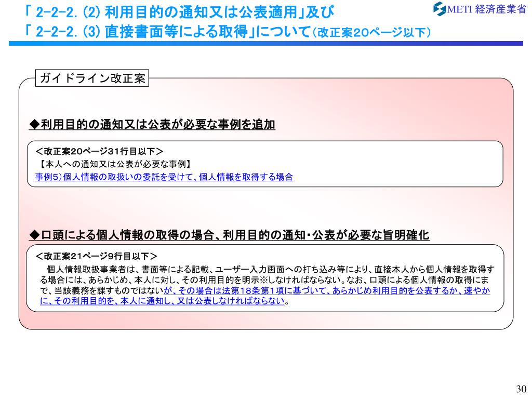This screenshot has width=532, height=399.
Task: Open the blue underlined text 'に、その利用目的を、本人に通知し'
Action: [162, 301]
